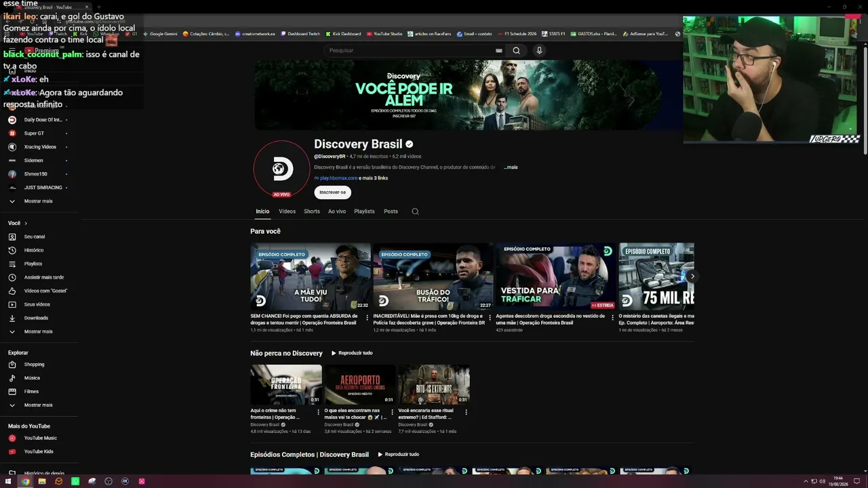Viewport: 868px width, 488px height.
Task: Open options for O que eles encontram nas malas
Action: point(392,412)
